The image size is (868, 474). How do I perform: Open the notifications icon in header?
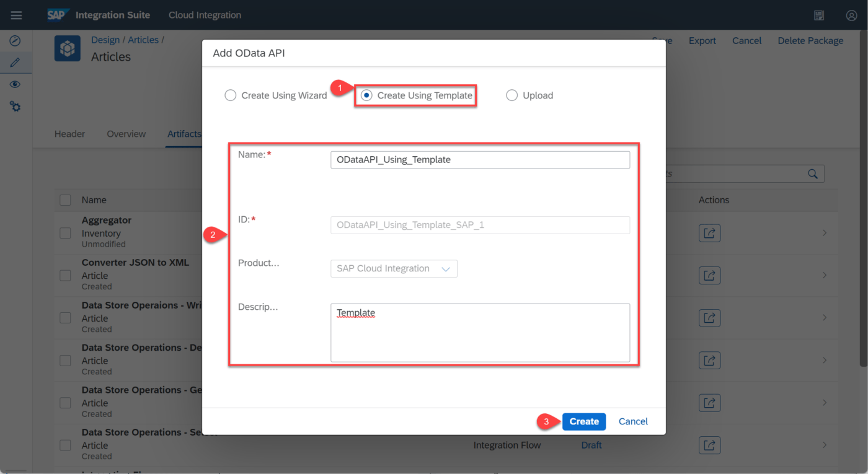[x=819, y=15]
